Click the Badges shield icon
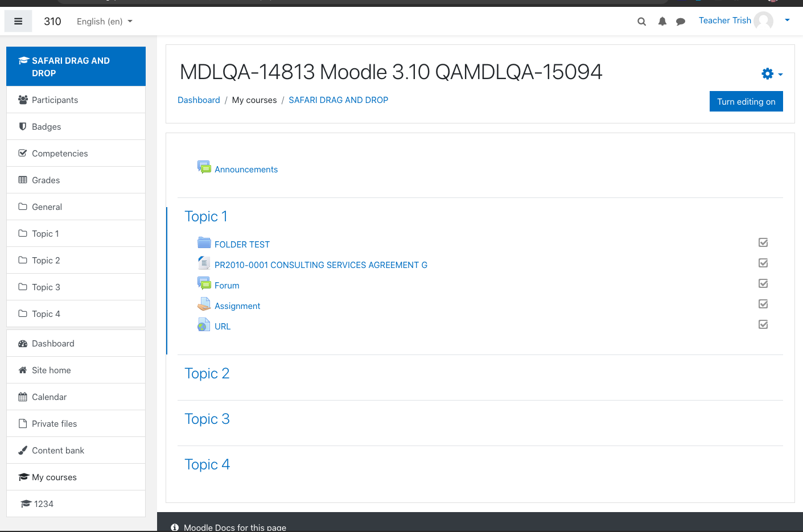This screenshot has width=803, height=532. (23, 126)
